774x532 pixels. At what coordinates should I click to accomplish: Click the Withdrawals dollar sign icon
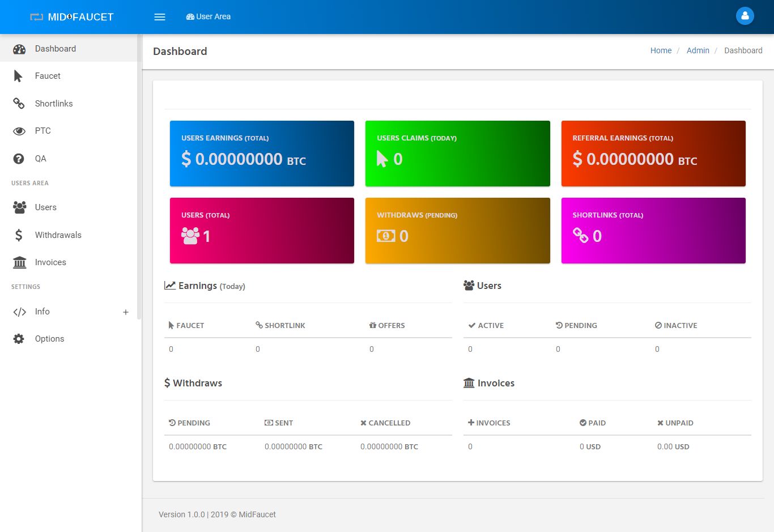pos(19,235)
